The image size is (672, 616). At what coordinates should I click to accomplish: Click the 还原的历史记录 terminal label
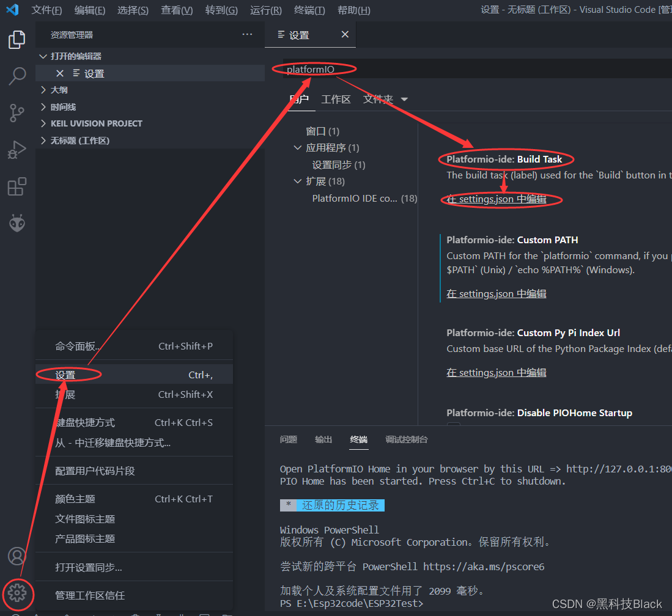[x=341, y=505]
